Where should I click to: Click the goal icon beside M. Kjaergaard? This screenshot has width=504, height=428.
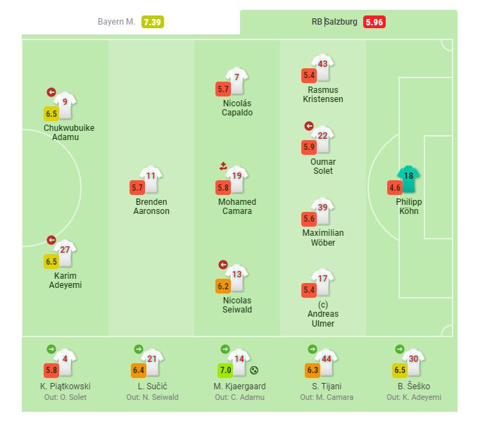pyautogui.click(x=254, y=370)
